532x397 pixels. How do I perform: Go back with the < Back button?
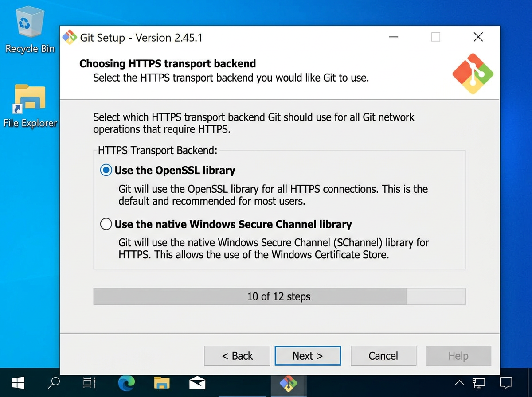point(237,356)
